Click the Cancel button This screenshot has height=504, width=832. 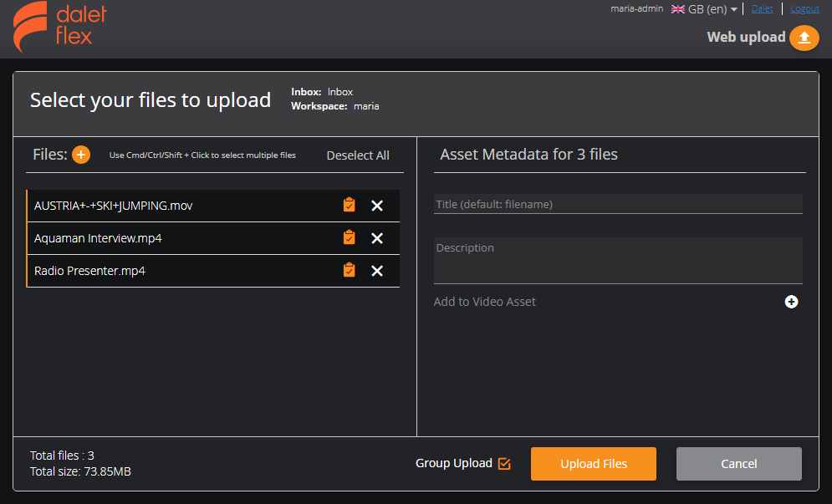point(738,463)
